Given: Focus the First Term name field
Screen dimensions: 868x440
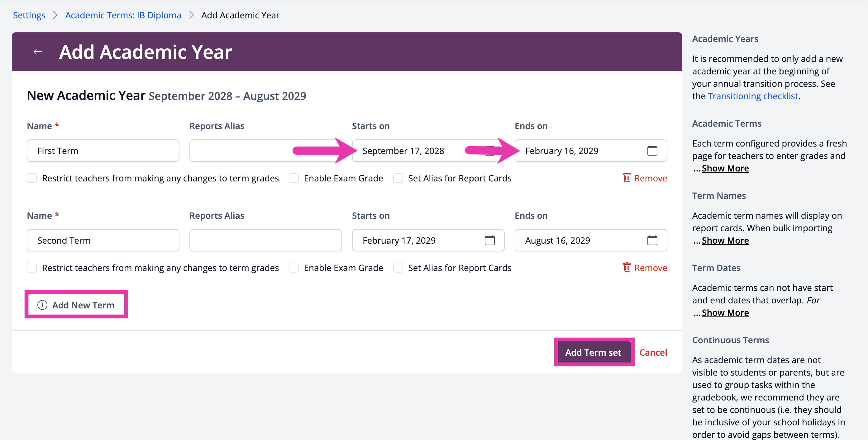Looking at the screenshot, I should point(103,151).
